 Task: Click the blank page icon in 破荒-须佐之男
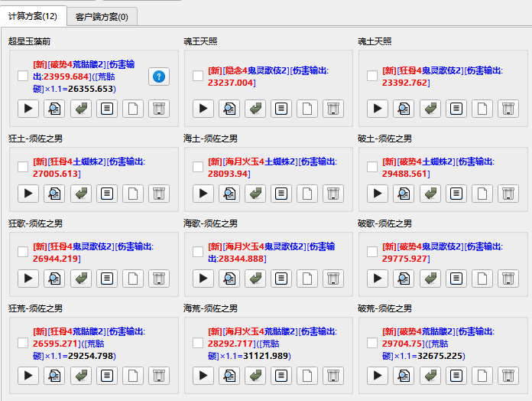click(x=482, y=376)
